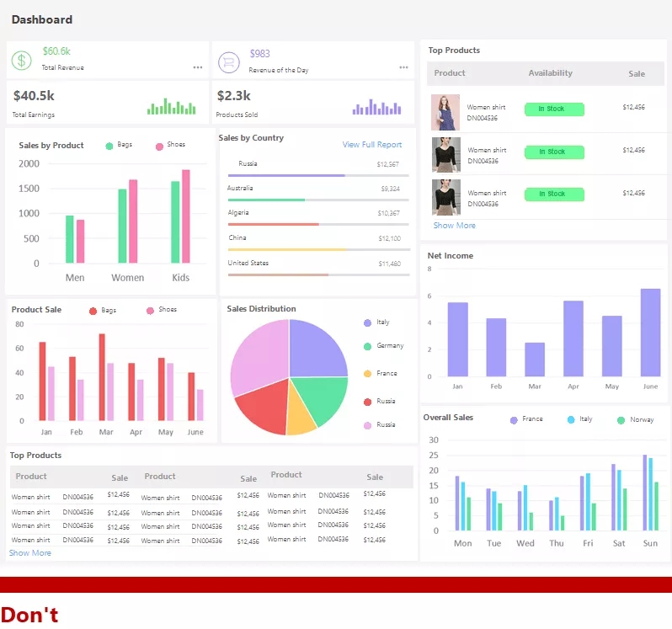The image size is (672, 629).
Task: Click the $11,480 value for United States
Action: (x=390, y=264)
